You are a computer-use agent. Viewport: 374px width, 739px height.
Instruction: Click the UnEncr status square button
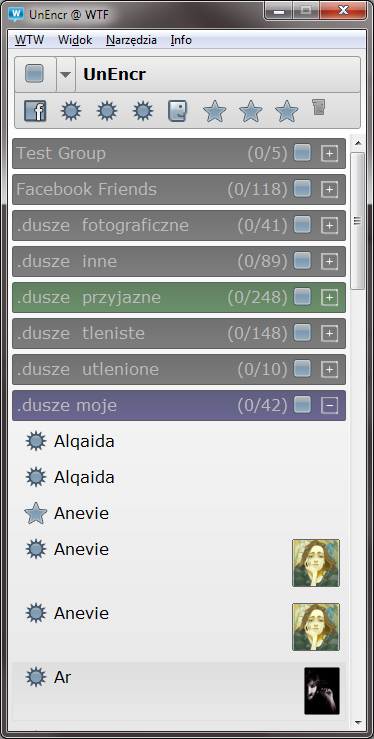pyautogui.click(x=35, y=74)
